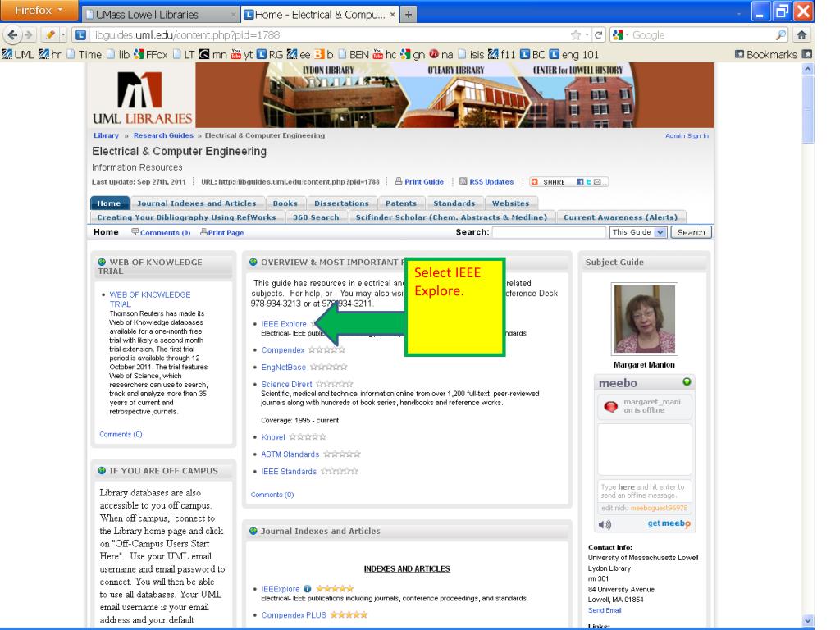Screen dimensions: 840x630
Task: Open the Google search engine dropdown
Action: click(620, 35)
